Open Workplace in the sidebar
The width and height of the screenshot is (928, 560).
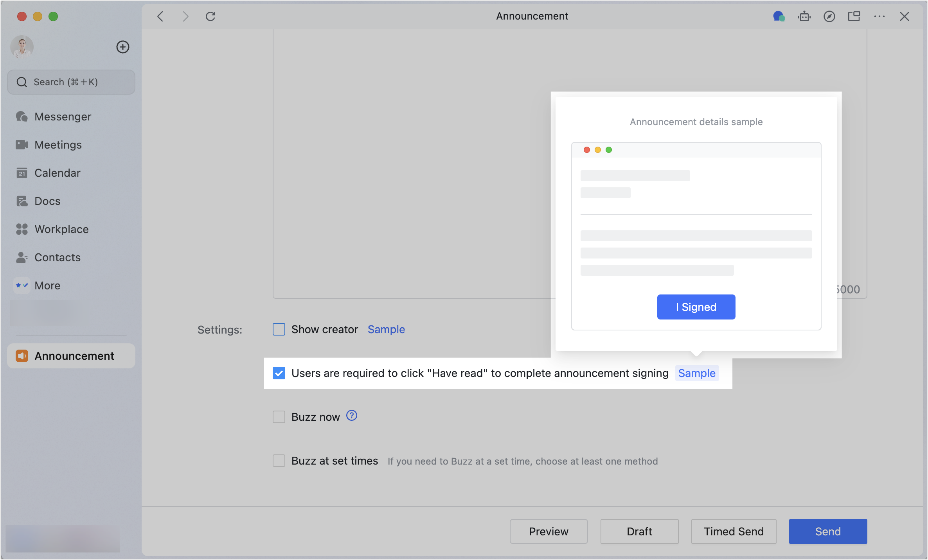pos(71,229)
